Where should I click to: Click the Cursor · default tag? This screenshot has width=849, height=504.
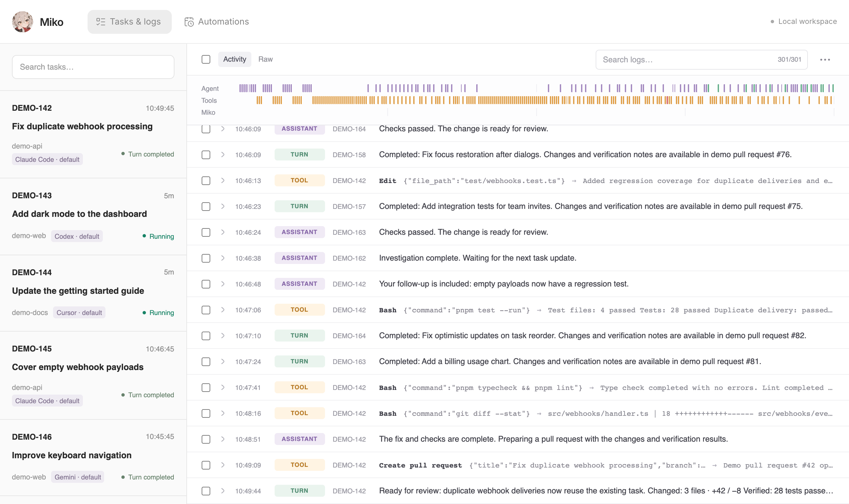point(79,313)
